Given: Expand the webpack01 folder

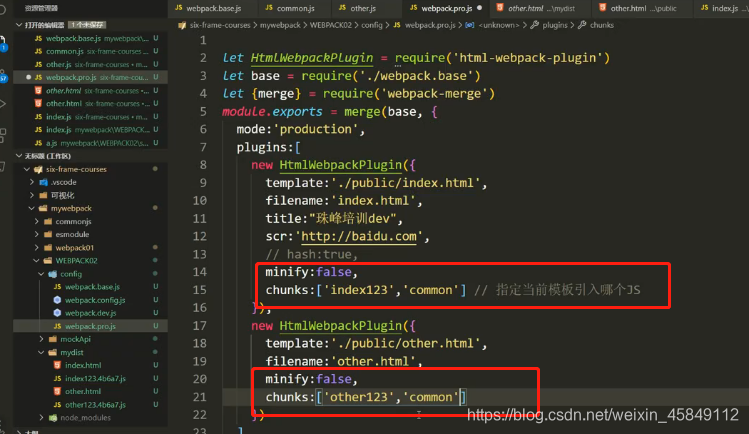Looking at the screenshot, I should [x=36, y=248].
